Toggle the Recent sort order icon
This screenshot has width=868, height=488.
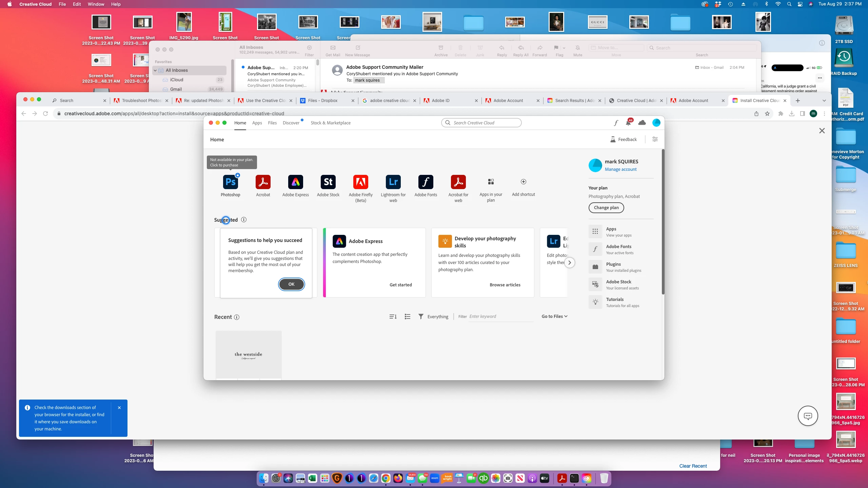click(393, 317)
